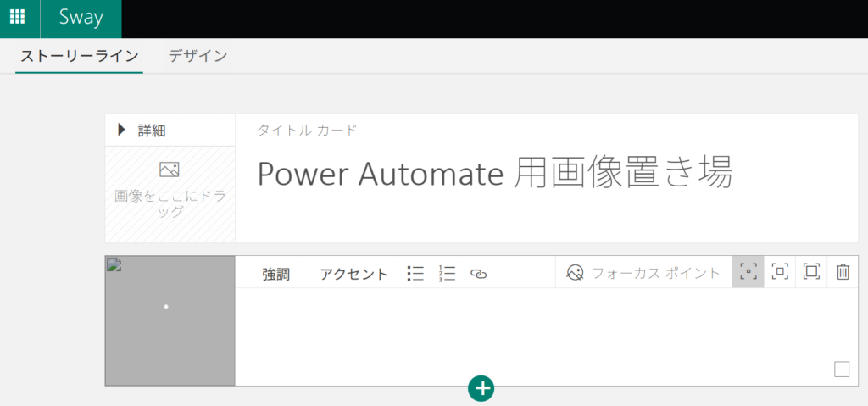Click the タイトル カード label
The width and height of the screenshot is (868, 406).
(307, 131)
